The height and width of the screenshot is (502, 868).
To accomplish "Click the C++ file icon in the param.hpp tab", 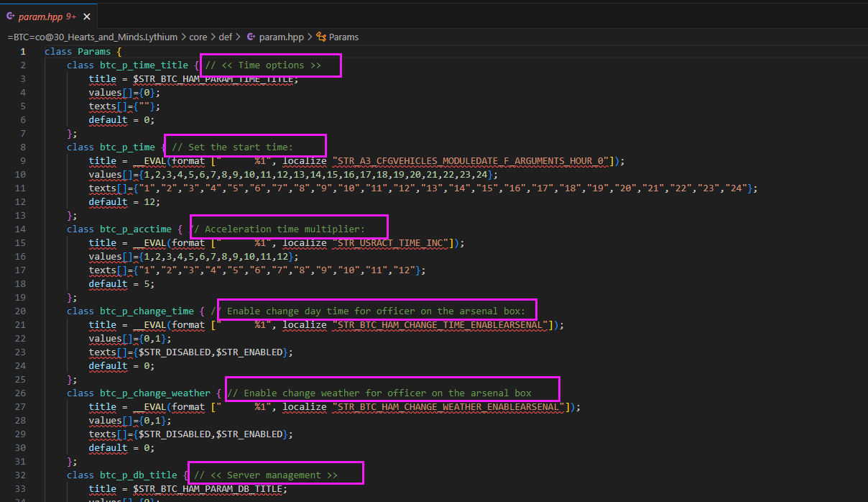I will coord(11,16).
